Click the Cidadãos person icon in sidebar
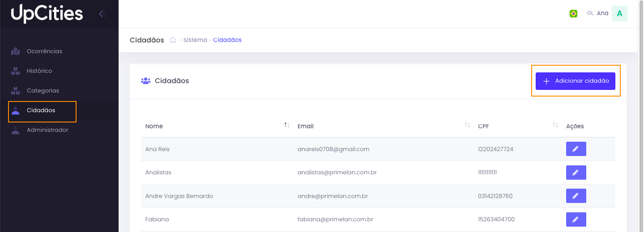Image resolution: width=644 pixels, height=232 pixels. (x=16, y=110)
